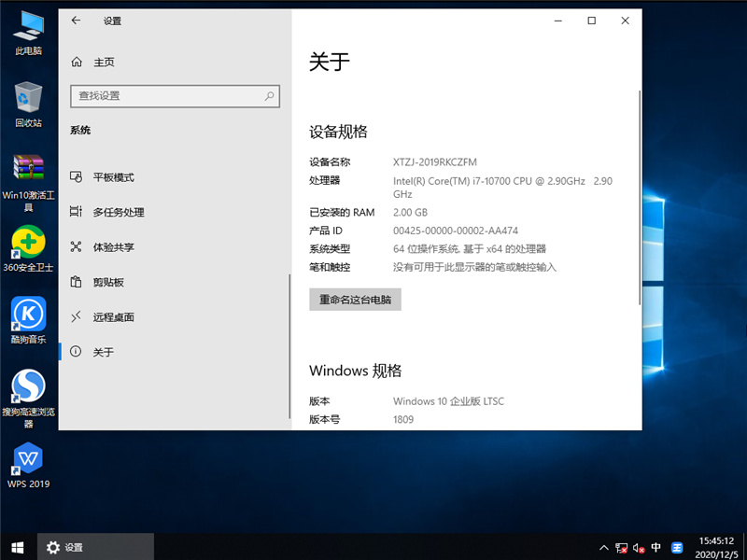Click the processor value Intel(R) Core(TM) i7-10700
Image resolution: width=747 pixels, height=560 pixels.
pyautogui.click(x=502, y=188)
